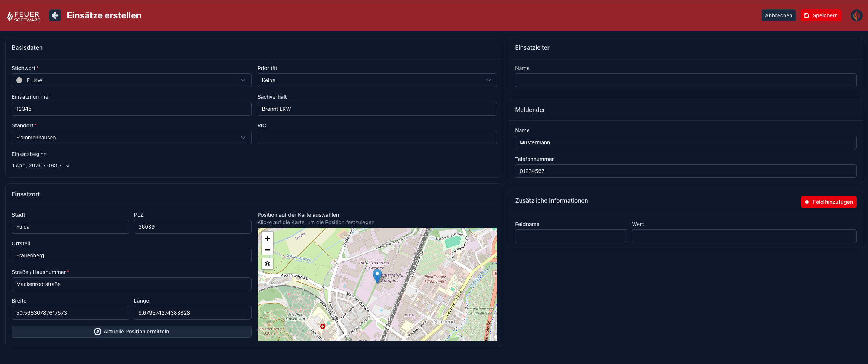Expand the Einsatzbeginn date picker chevron

pyautogui.click(x=68, y=165)
